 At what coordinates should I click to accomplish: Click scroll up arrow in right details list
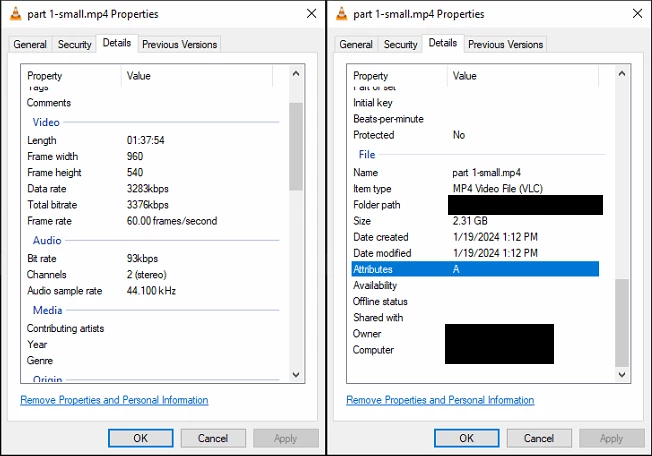pyautogui.click(x=622, y=74)
